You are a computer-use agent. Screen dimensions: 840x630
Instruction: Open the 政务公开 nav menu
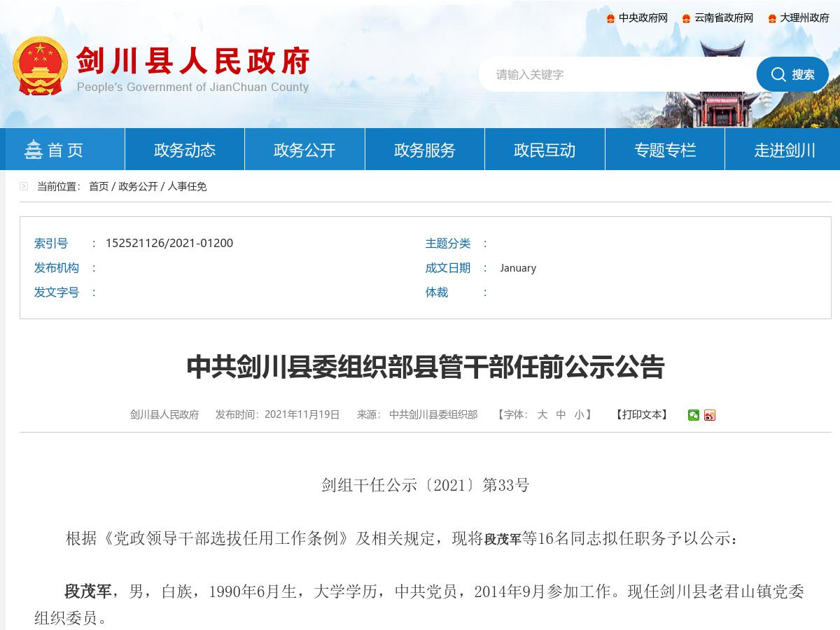pyautogui.click(x=304, y=149)
